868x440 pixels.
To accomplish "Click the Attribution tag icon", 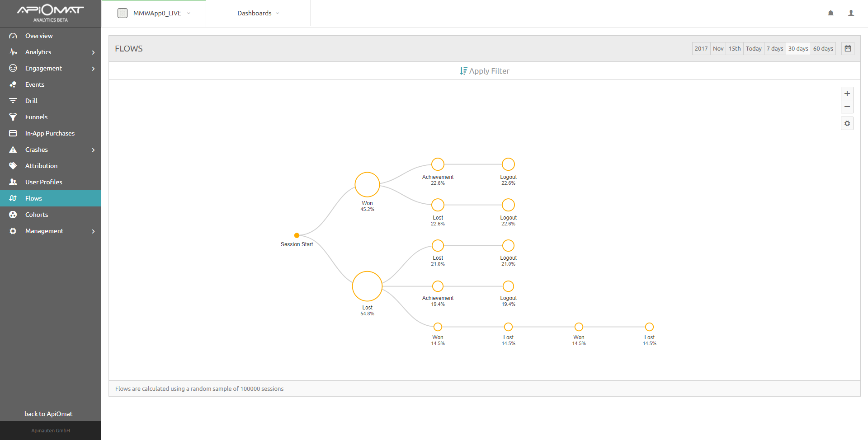I will (13, 166).
